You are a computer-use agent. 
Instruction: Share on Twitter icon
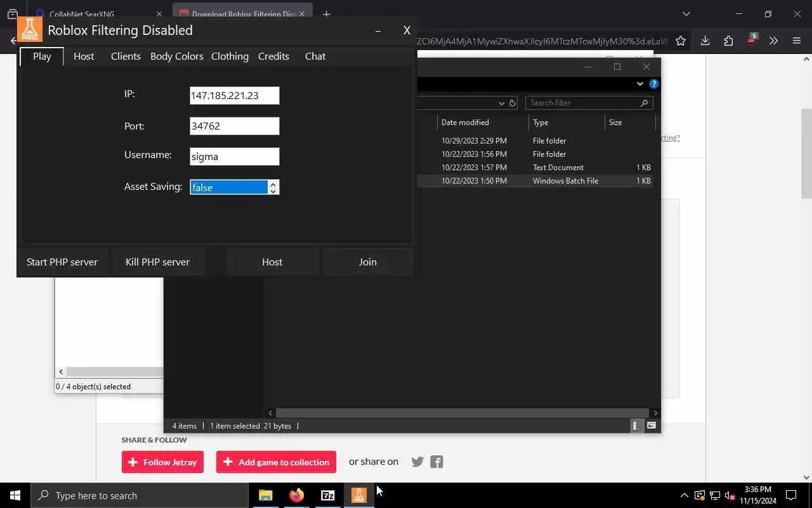click(x=417, y=462)
